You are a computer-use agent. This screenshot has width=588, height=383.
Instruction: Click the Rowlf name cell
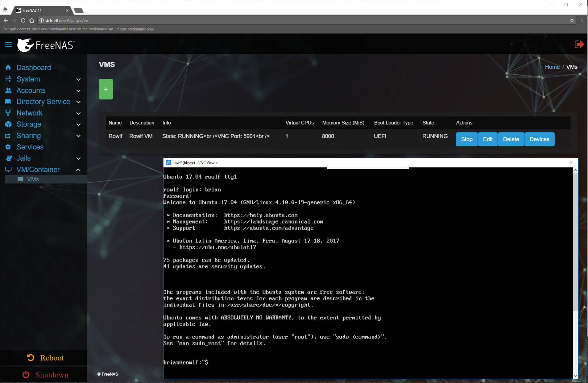(115, 136)
